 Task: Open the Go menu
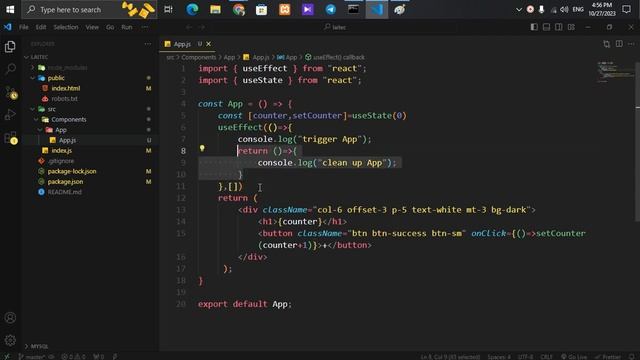[x=110, y=27]
